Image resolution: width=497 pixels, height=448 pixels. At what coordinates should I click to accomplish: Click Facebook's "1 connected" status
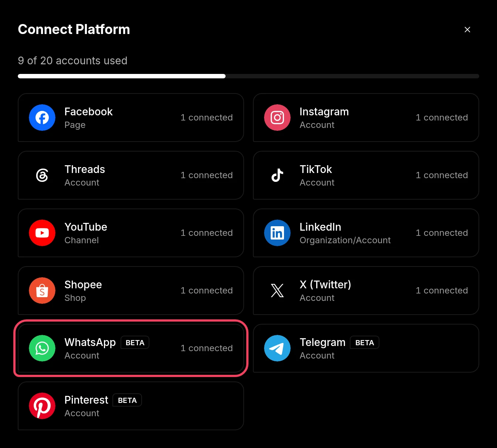(207, 118)
